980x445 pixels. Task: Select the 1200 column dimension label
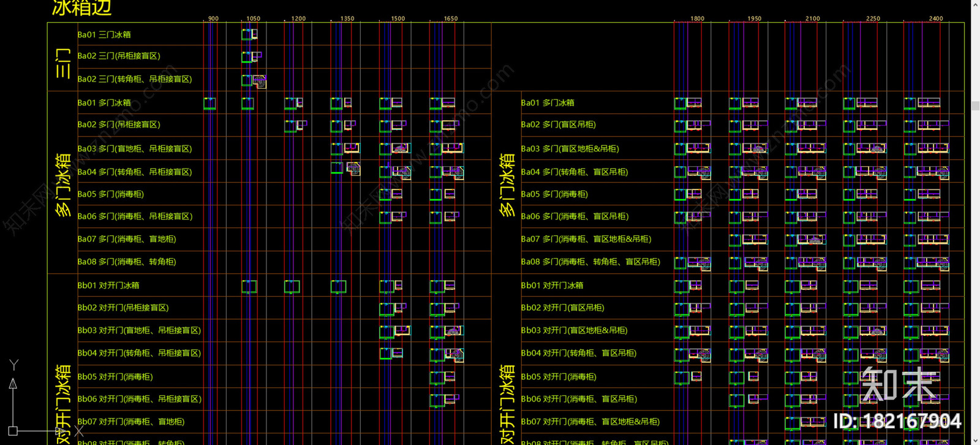[298, 18]
